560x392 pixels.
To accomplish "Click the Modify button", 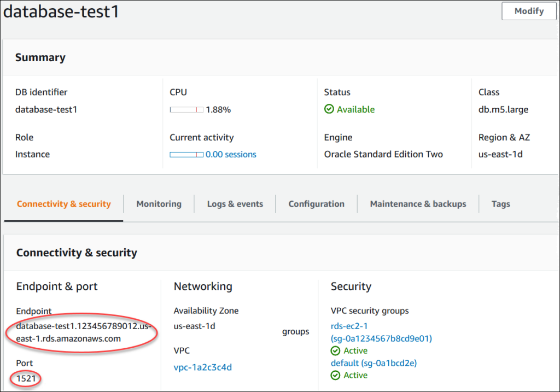I will (x=529, y=11).
